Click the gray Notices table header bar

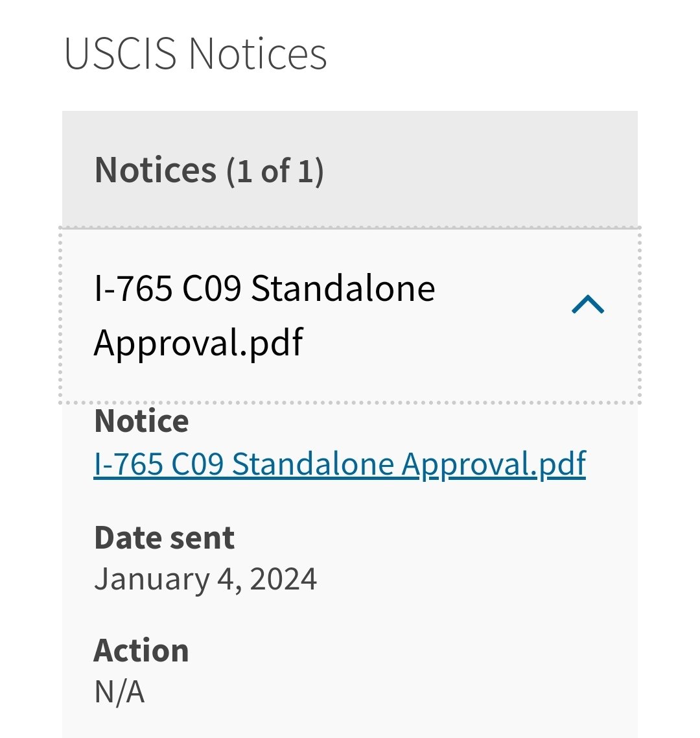(x=350, y=169)
